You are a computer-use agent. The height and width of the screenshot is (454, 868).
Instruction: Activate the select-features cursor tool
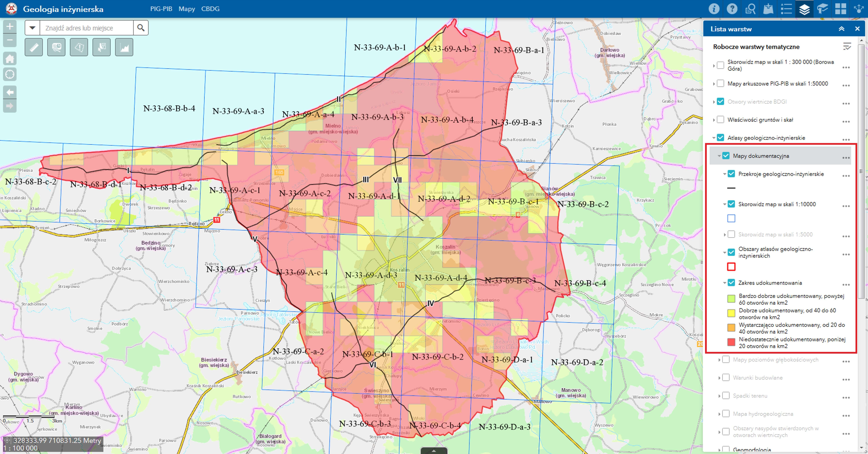pyautogui.click(x=101, y=47)
